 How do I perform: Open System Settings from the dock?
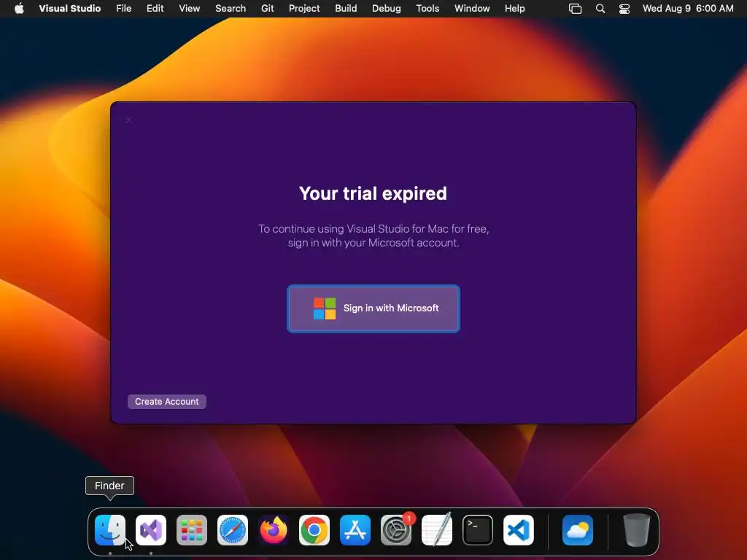point(396,530)
